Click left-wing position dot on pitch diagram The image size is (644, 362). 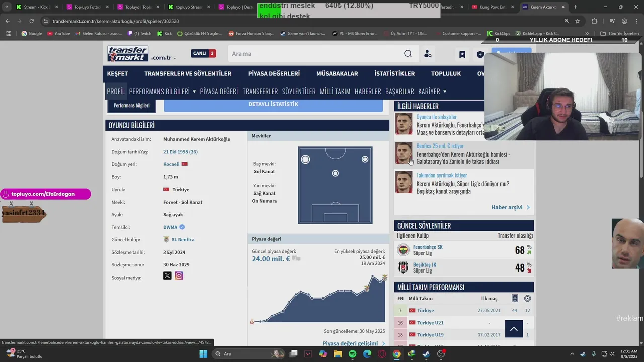click(x=305, y=159)
